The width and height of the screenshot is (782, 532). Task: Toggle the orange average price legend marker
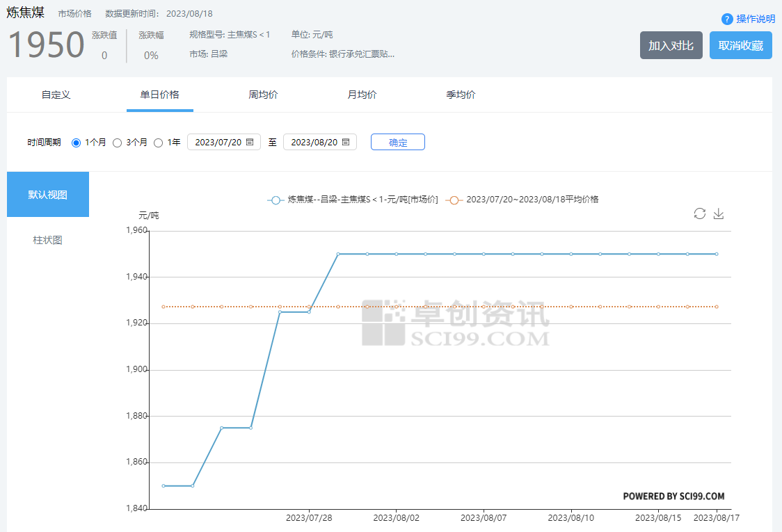tap(454, 200)
